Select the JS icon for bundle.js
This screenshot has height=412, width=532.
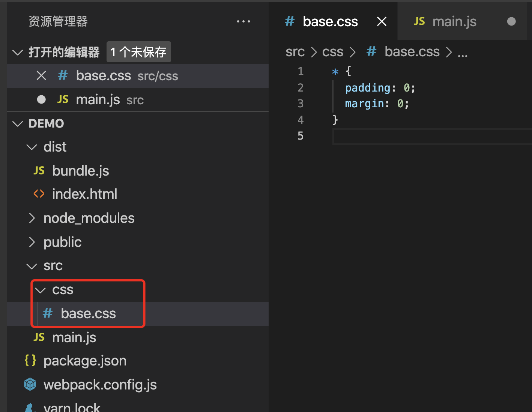[39, 170]
